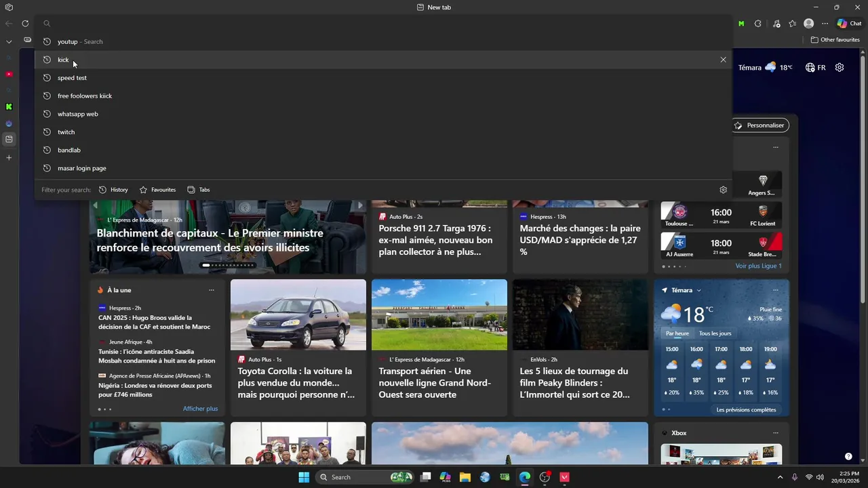Image resolution: width=868 pixels, height=488 pixels.
Task: Open Toyota Corolla car thumbnail
Action: tap(298, 314)
